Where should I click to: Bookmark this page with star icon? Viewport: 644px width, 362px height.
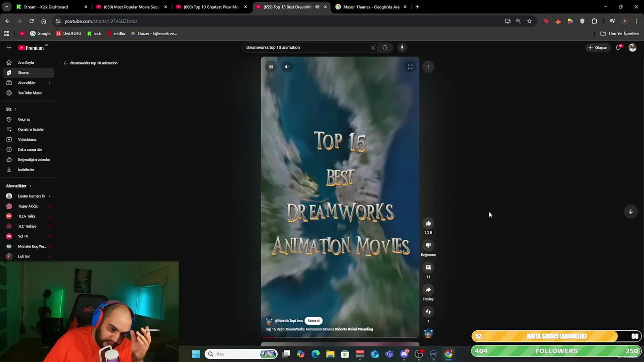[529, 21]
